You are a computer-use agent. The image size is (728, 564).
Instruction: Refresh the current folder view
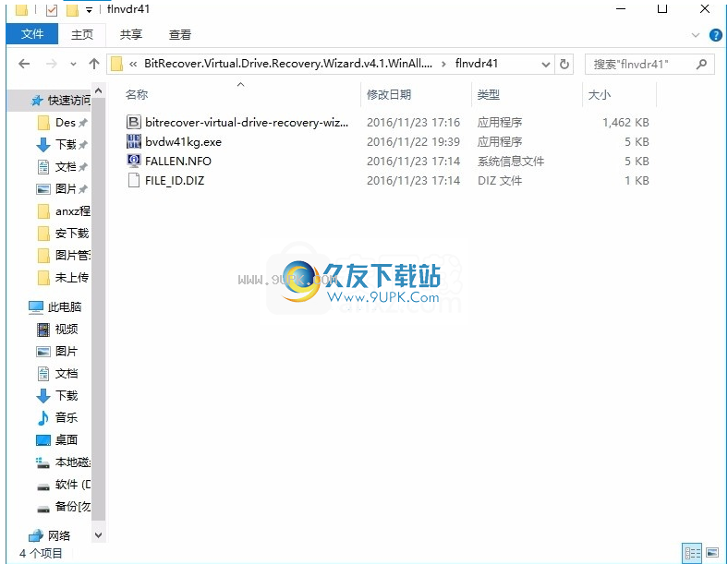click(564, 64)
